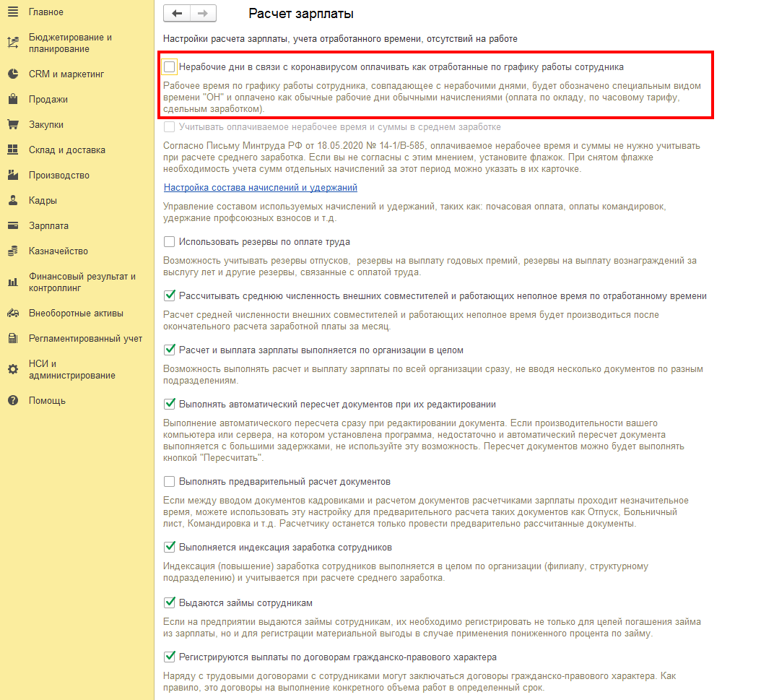
Task: Uncheck Расчет и выплата зарплаты по организации
Action: pyautogui.click(x=170, y=350)
